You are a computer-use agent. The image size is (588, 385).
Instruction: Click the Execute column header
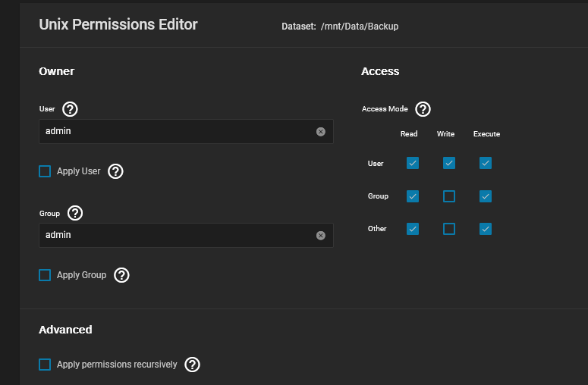486,134
